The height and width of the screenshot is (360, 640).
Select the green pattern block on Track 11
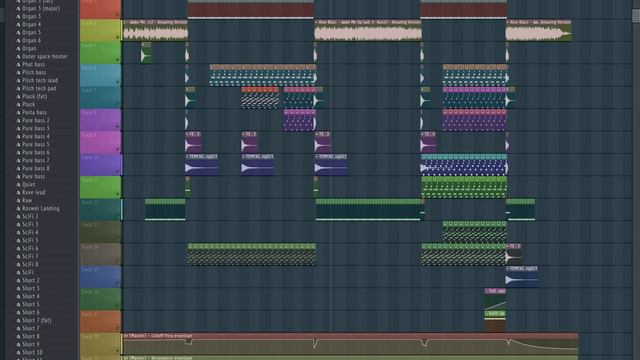point(464,187)
